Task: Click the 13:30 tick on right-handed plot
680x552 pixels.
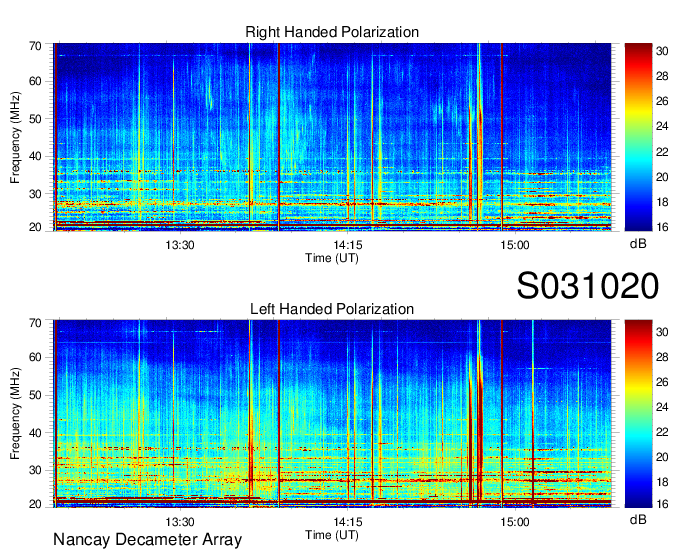Action: tap(180, 245)
